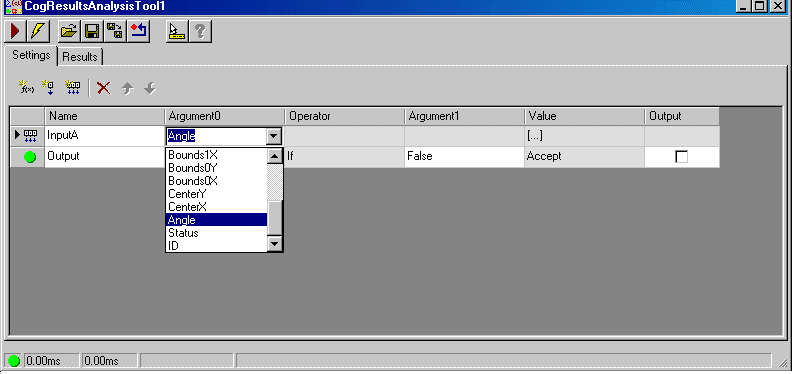Click dropdown list scroll up arrow

coord(274,156)
